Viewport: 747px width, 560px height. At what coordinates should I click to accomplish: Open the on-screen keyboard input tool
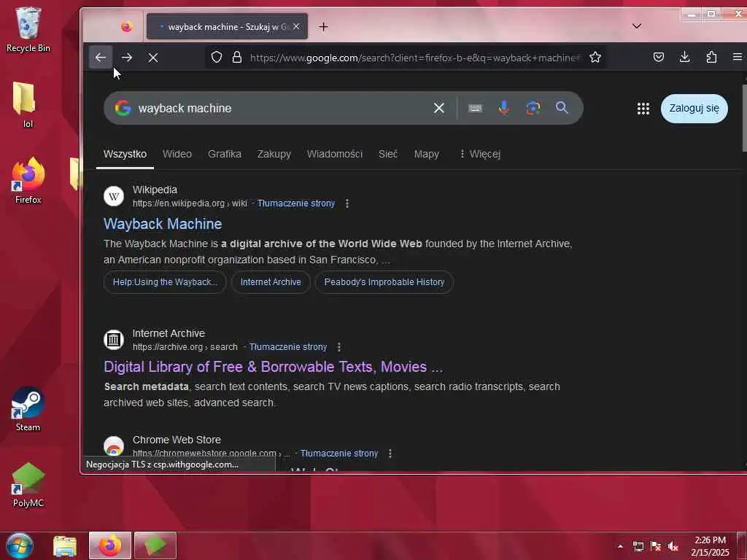coord(475,108)
